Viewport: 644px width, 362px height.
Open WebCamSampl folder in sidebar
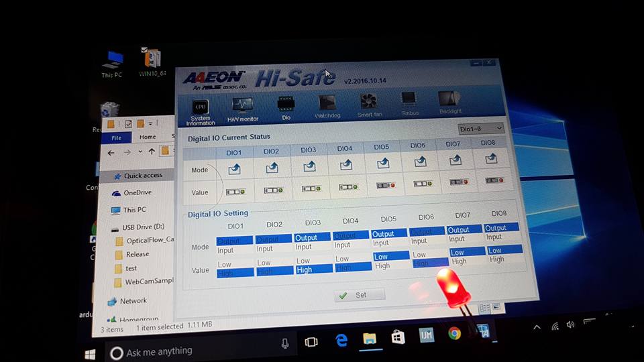pos(145,282)
